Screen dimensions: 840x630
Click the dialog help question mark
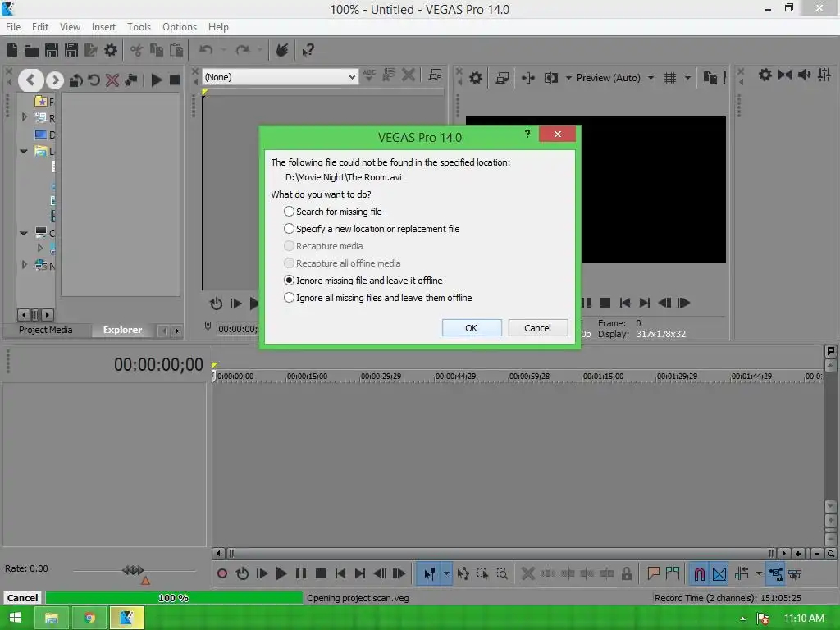click(x=527, y=134)
